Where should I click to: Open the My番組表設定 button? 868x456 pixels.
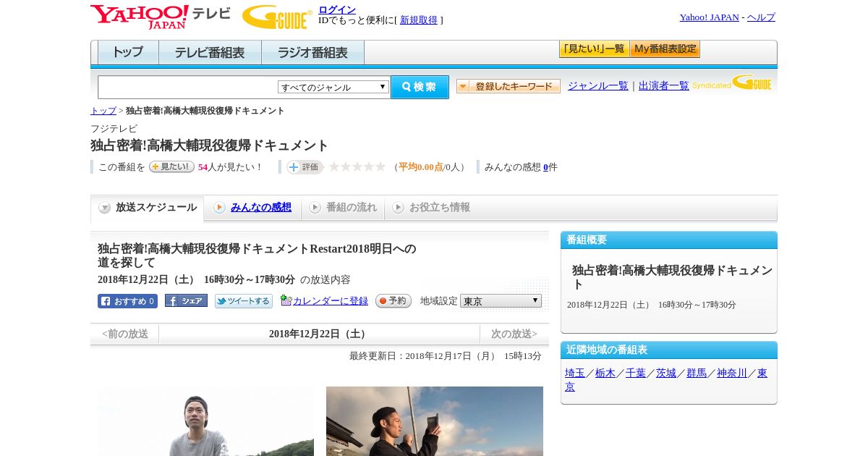coord(665,48)
